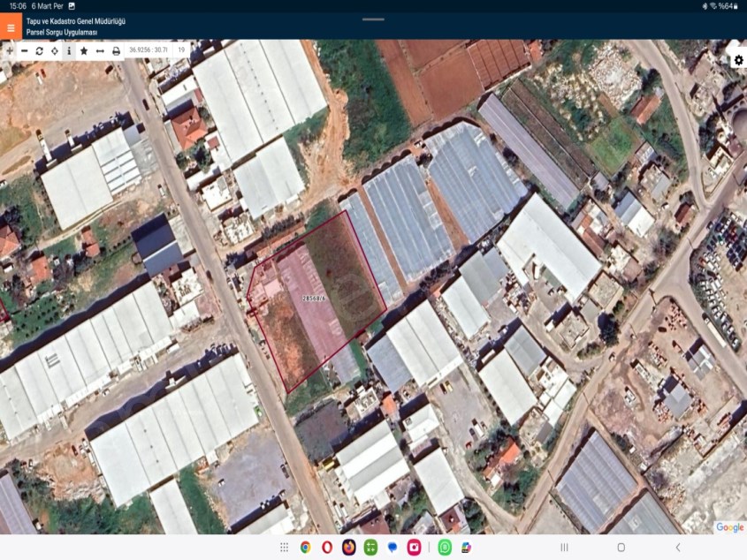Open the Google attribution logo link
Screen dimensions: 747x560
[x=729, y=527]
